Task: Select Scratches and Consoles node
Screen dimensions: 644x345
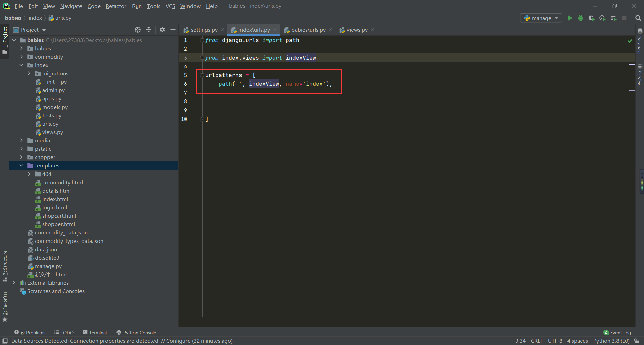Action: pos(56,291)
